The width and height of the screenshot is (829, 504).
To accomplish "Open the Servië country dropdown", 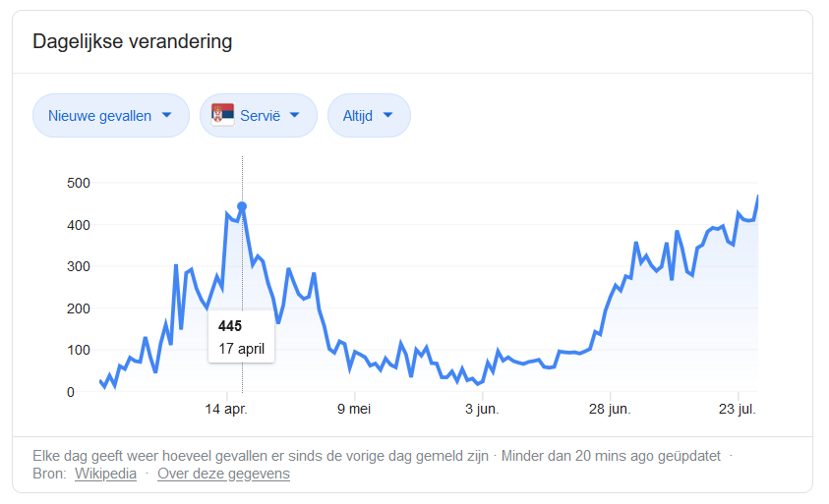I will pos(259,116).
